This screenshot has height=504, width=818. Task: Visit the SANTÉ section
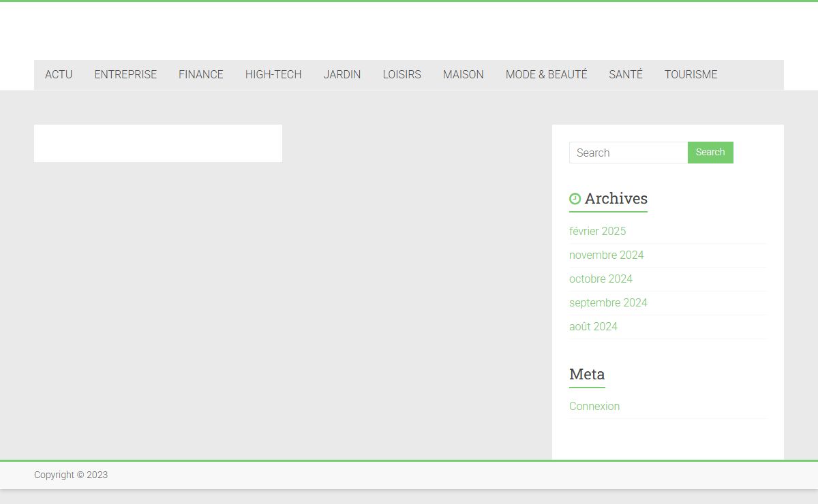625,75
